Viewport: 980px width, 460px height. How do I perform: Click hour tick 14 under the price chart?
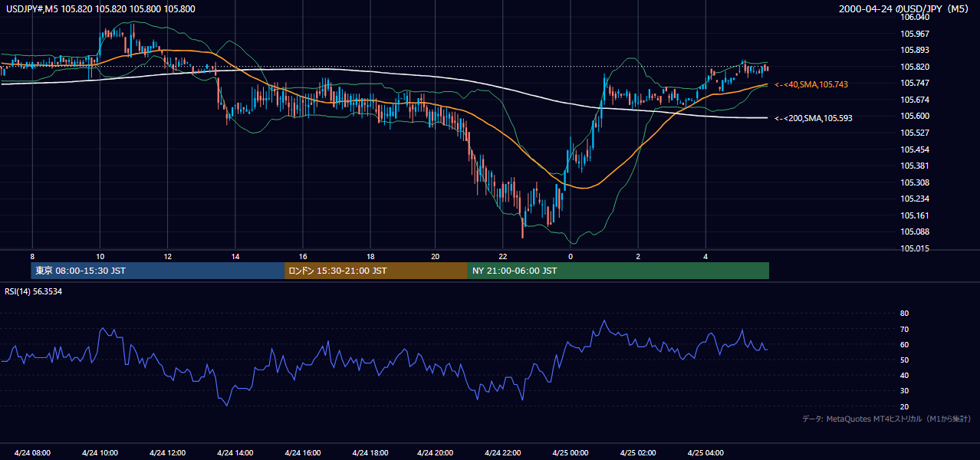tap(235, 256)
